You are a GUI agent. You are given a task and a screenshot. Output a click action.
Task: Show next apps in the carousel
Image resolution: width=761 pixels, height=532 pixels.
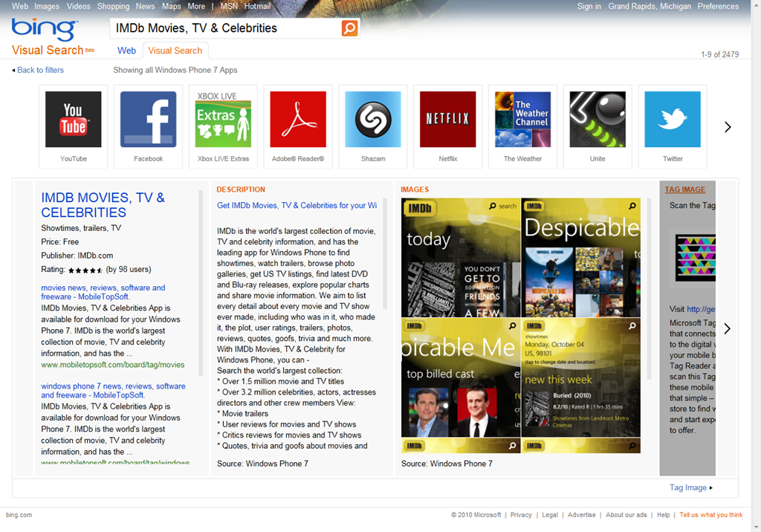pyautogui.click(x=728, y=127)
